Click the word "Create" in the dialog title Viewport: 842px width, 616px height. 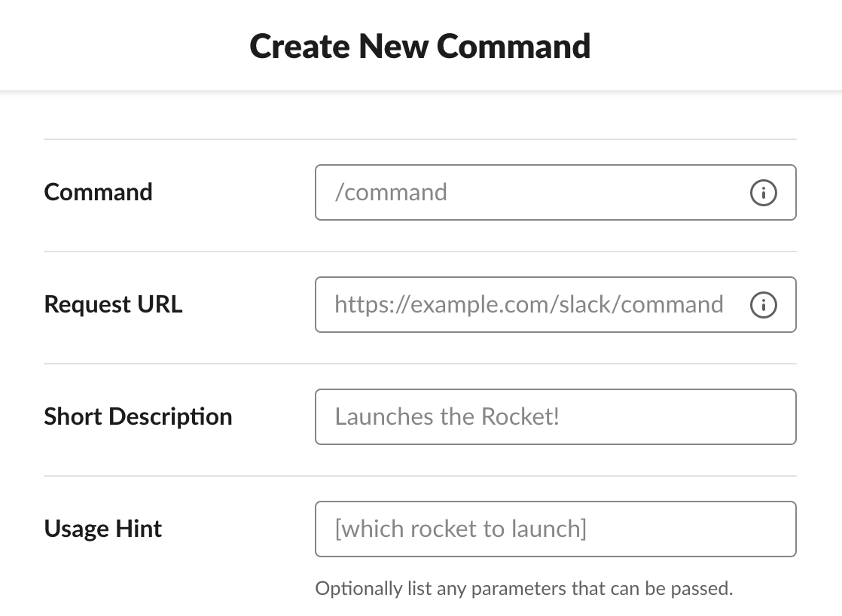[x=300, y=46]
